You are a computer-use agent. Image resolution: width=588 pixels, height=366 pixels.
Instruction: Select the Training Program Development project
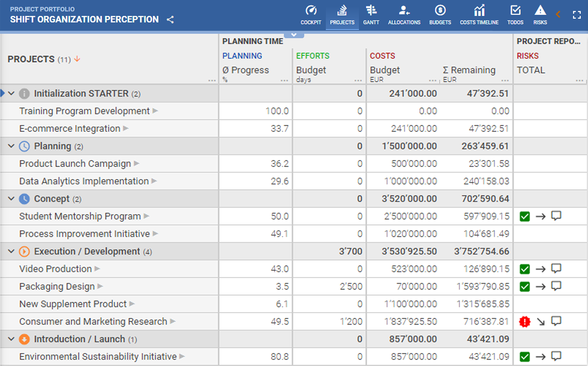tap(85, 111)
